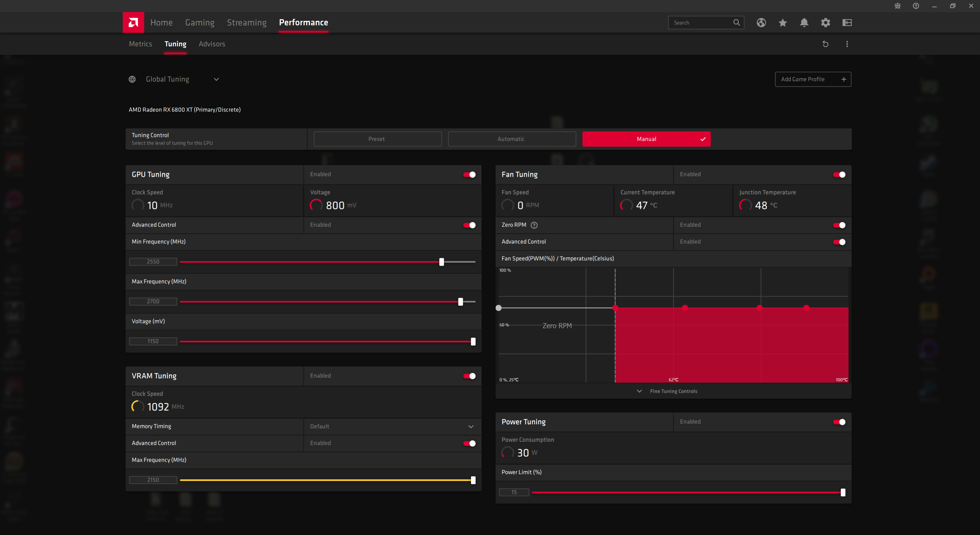Open the Memory Timing dropdown
Screen dimensions: 980x535
pyautogui.click(x=392, y=427)
